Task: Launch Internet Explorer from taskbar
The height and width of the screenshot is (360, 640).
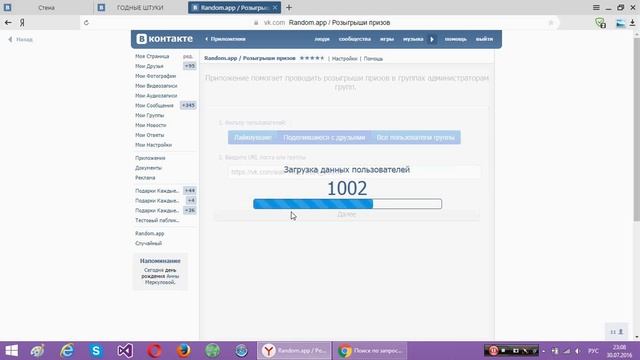Action: pyautogui.click(x=67, y=351)
